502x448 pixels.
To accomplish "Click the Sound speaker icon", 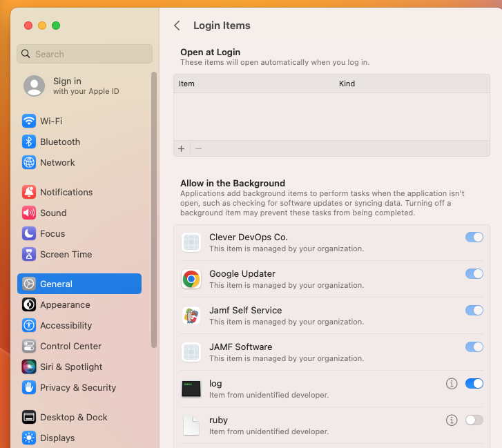I will (x=29, y=213).
